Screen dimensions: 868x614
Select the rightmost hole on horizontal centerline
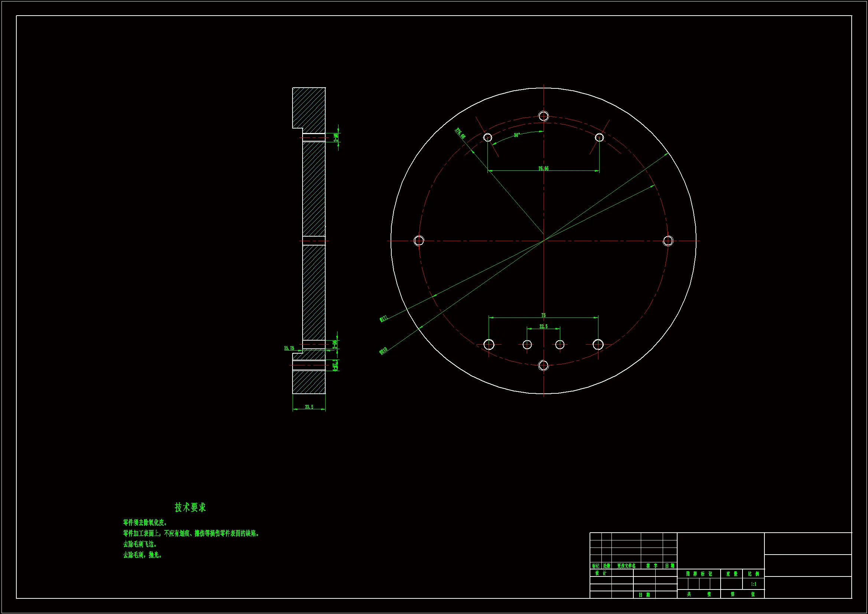(x=668, y=241)
